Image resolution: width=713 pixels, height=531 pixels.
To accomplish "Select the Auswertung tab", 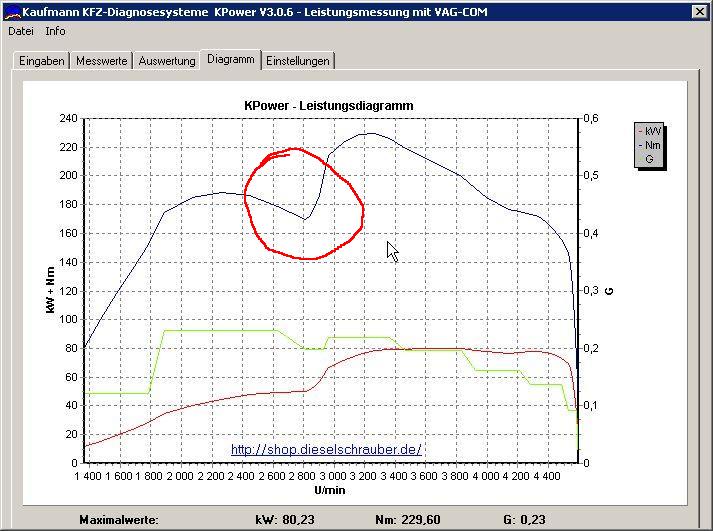I will click(x=167, y=61).
